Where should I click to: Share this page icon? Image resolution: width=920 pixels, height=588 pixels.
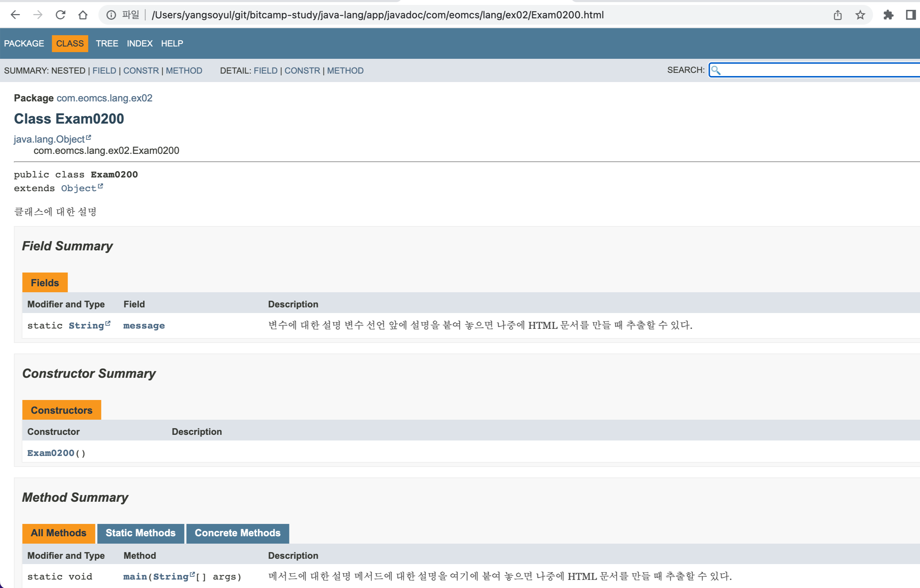838,15
